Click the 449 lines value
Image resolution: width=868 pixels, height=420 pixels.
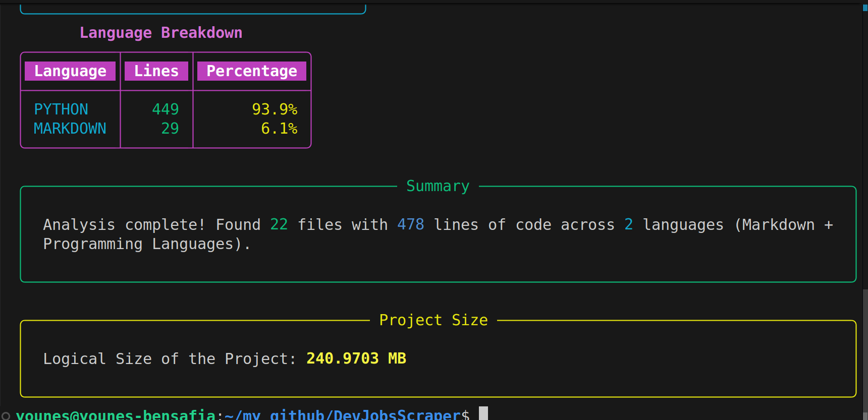pos(166,109)
